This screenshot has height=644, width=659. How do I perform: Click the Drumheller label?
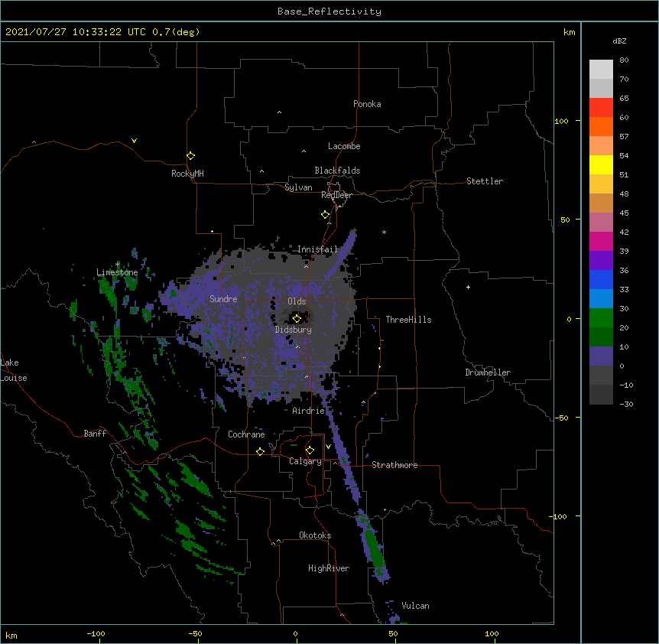(x=488, y=372)
